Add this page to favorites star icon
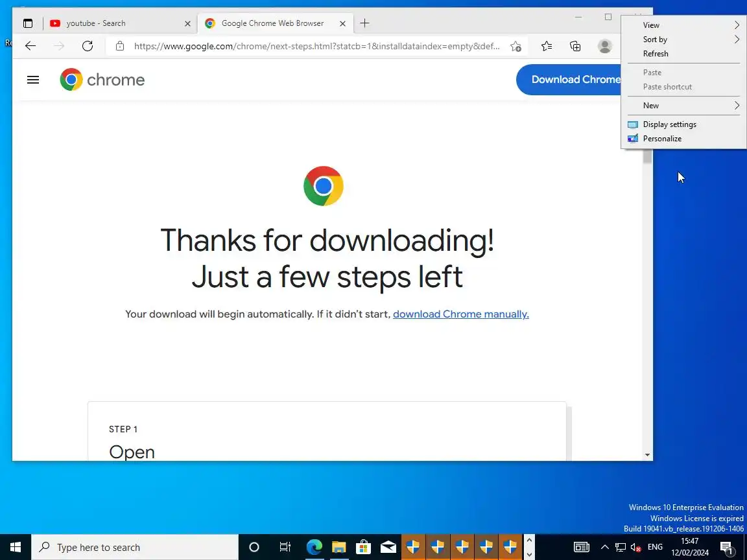Viewport: 747px width, 560px height. click(x=516, y=46)
